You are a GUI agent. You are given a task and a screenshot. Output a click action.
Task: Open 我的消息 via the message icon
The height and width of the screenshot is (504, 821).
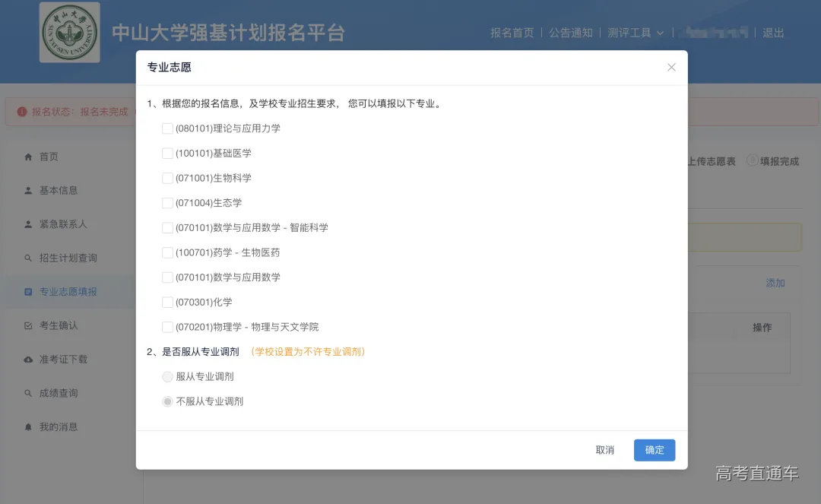[30, 426]
